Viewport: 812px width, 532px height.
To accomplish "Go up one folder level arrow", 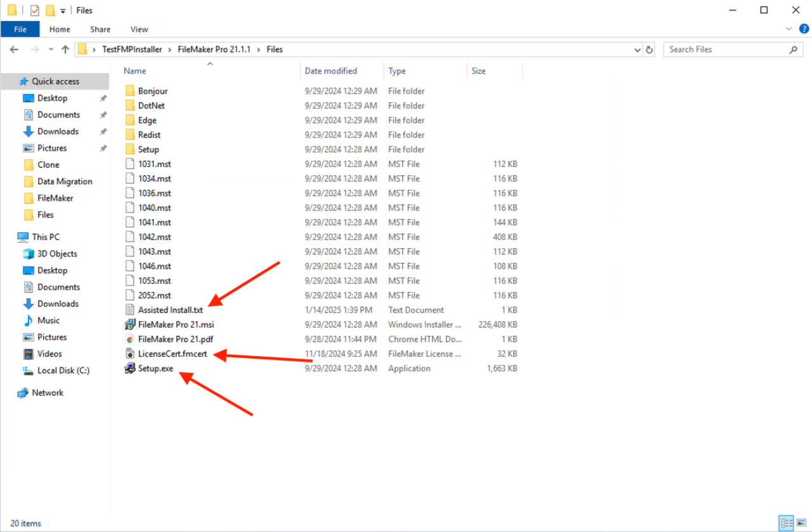I will pos(65,50).
